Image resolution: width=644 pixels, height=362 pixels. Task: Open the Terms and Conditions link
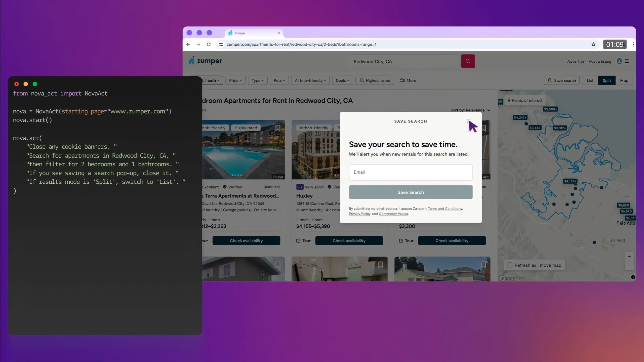pos(445,209)
